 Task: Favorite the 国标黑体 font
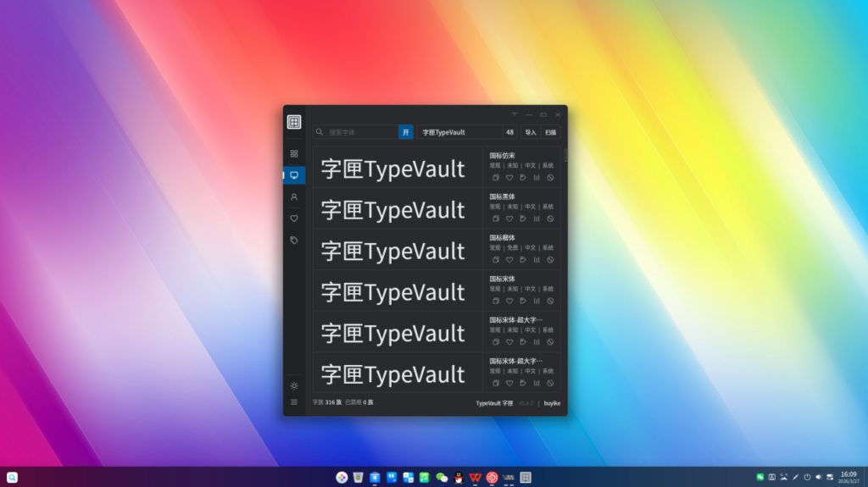[509, 219]
